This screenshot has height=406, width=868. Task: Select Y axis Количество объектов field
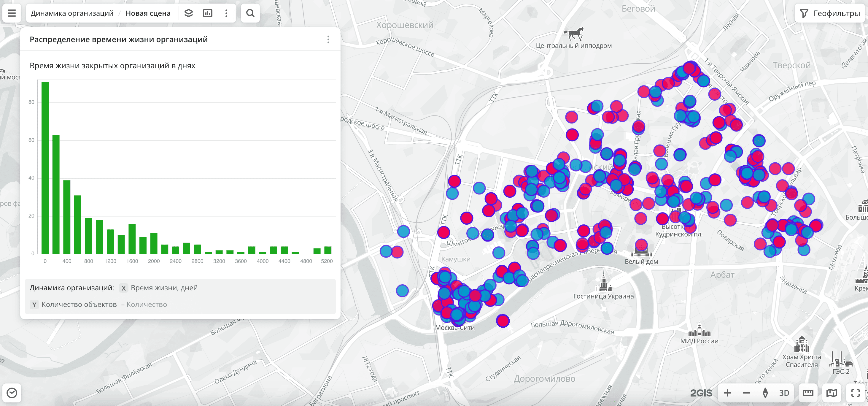click(79, 304)
